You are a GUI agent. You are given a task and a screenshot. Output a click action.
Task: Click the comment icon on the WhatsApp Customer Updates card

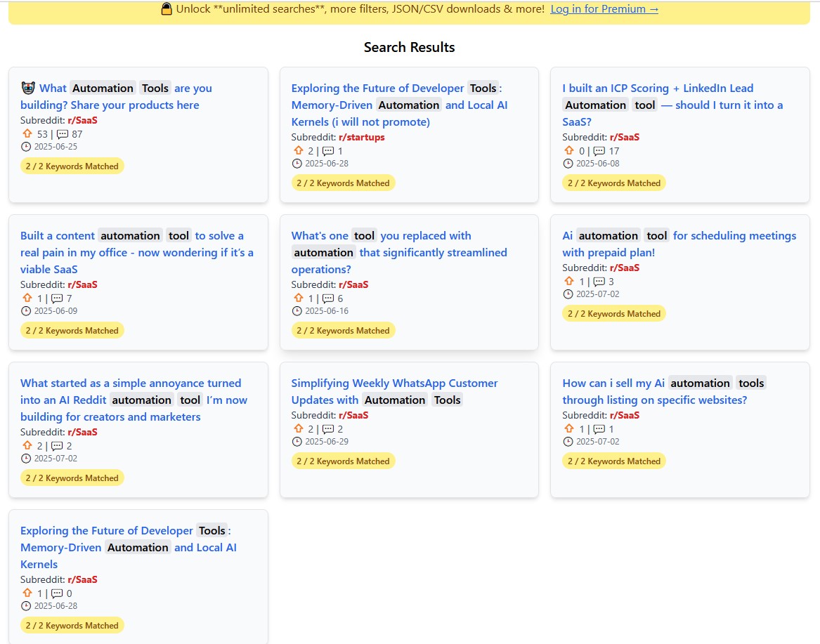click(x=328, y=428)
